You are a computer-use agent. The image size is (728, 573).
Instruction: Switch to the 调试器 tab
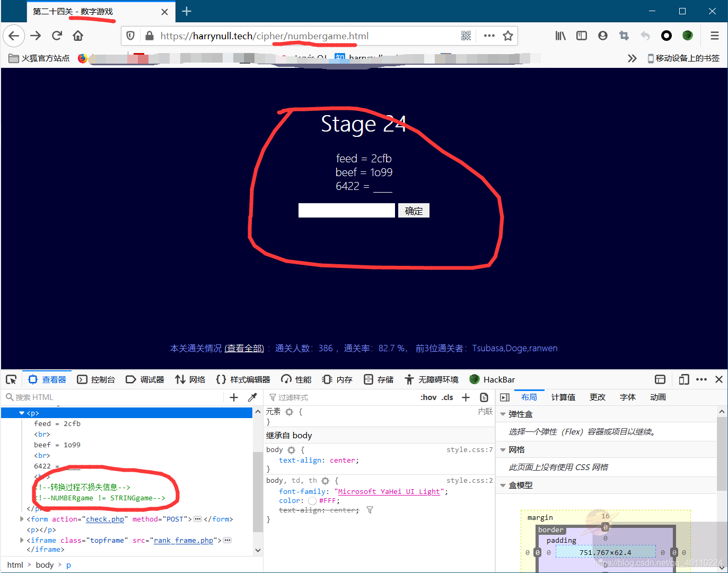(x=145, y=379)
